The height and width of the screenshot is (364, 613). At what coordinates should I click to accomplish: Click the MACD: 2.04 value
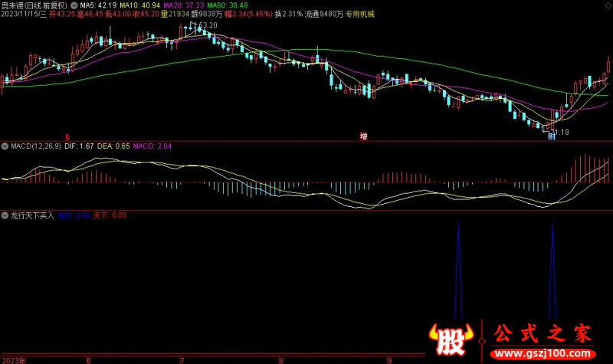pos(152,146)
